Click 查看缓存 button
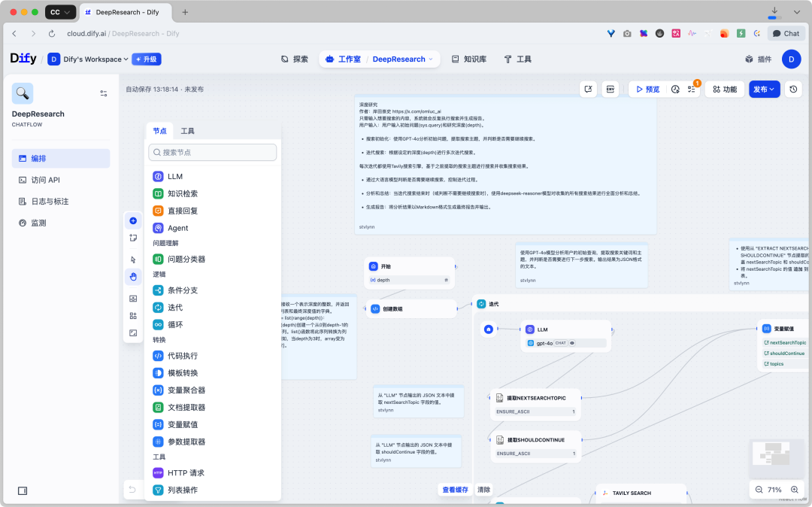 coord(455,490)
